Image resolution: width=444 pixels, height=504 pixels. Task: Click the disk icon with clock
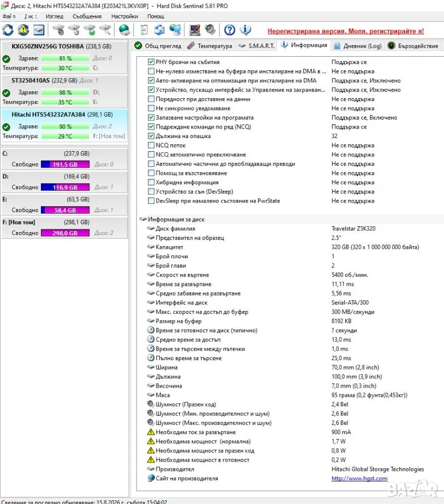(74, 30)
